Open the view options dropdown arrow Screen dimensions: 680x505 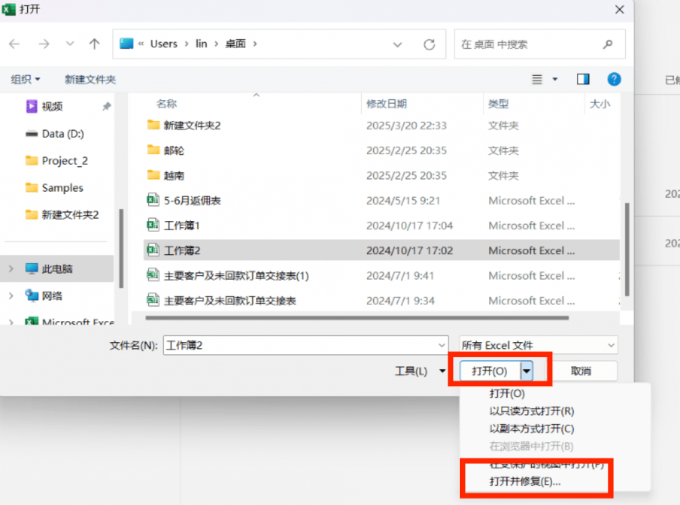coord(555,79)
